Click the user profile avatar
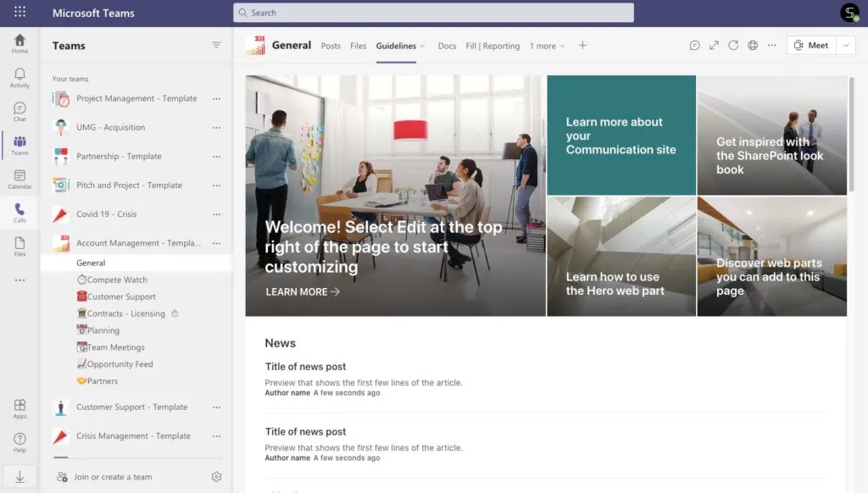The image size is (868, 493). [x=849, y=12]
